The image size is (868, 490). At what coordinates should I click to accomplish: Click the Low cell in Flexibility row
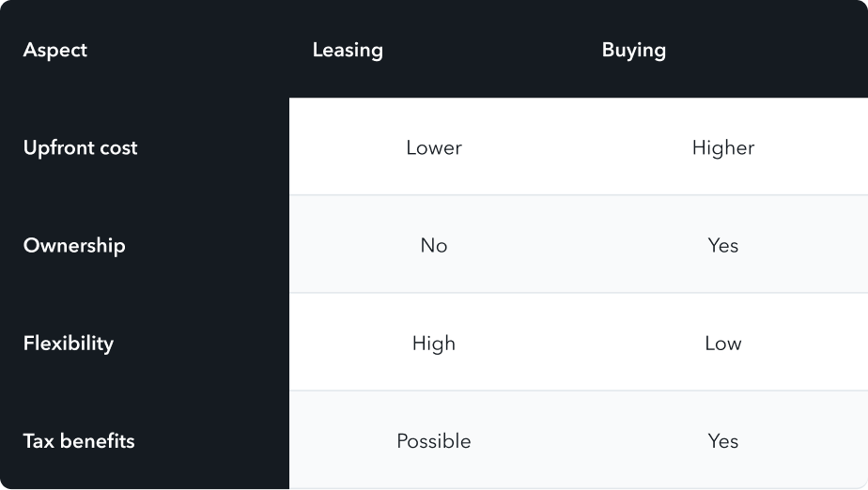coord(723,344)
